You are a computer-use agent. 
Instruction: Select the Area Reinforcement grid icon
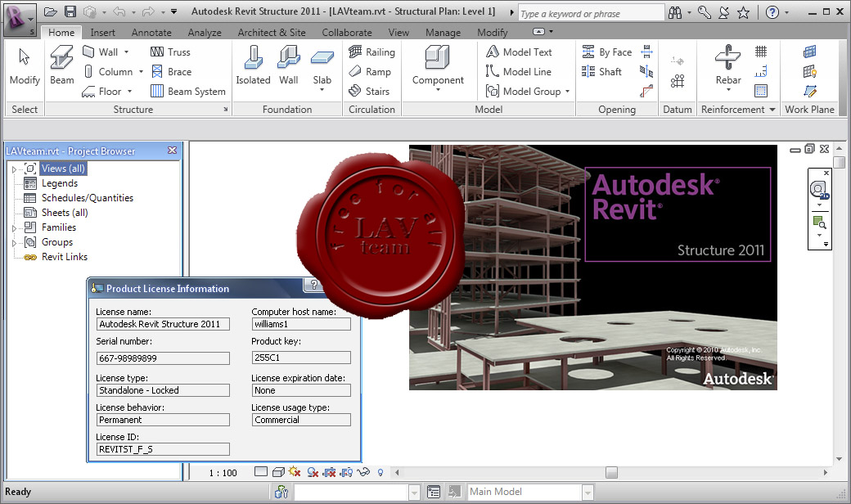761,52
